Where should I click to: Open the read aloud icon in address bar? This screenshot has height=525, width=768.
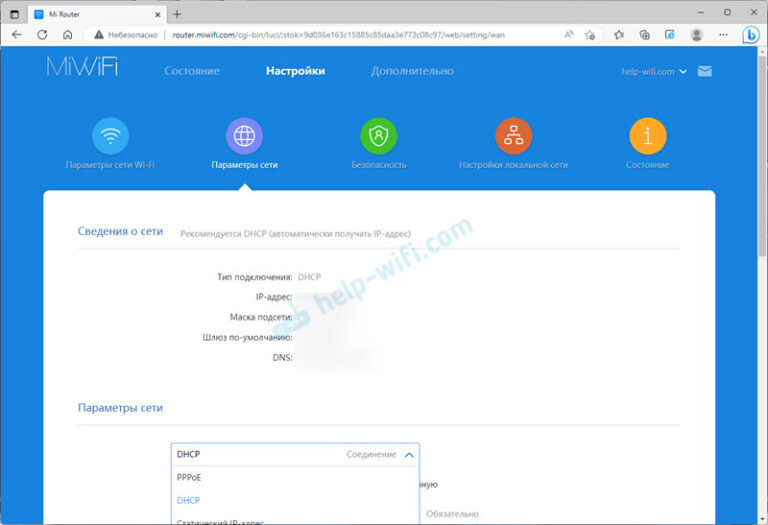click(568, 35)
